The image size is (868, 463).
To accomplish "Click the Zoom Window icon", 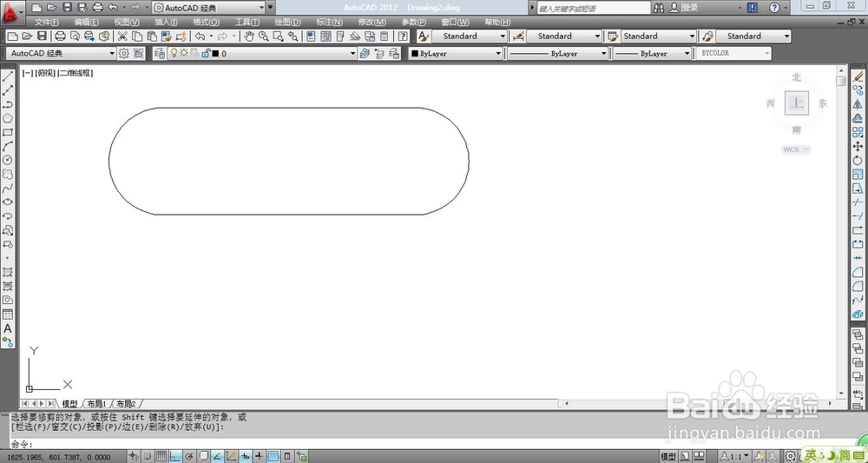I will click(279, 36).
